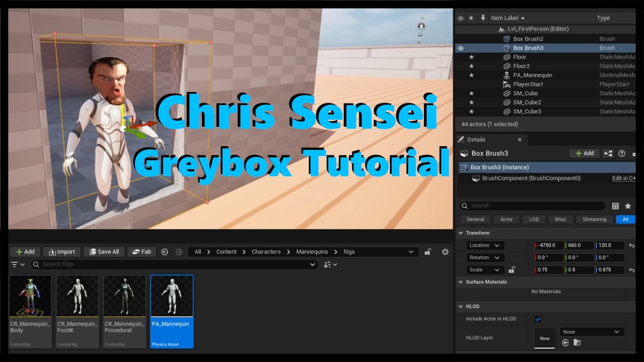Reset Location to default arrow
Image resolution: width=644 pixels, height=362 pixels.
pyautogui.click(x=631, y=245)
